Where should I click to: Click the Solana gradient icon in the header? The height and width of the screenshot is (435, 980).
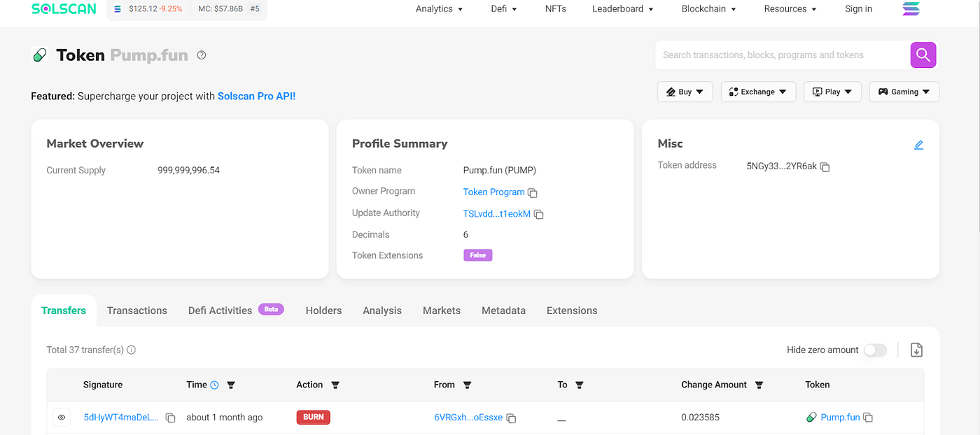[x=911, y=9]
